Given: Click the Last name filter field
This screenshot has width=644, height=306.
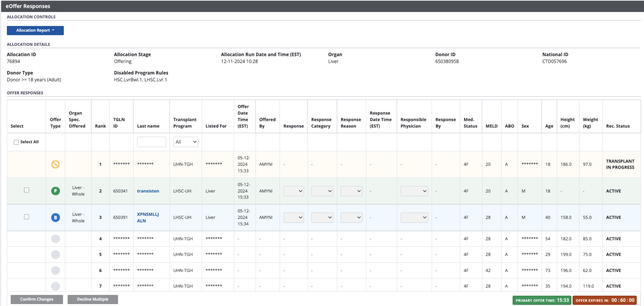Looking at the screenshot, I should [x=151, y=142].
